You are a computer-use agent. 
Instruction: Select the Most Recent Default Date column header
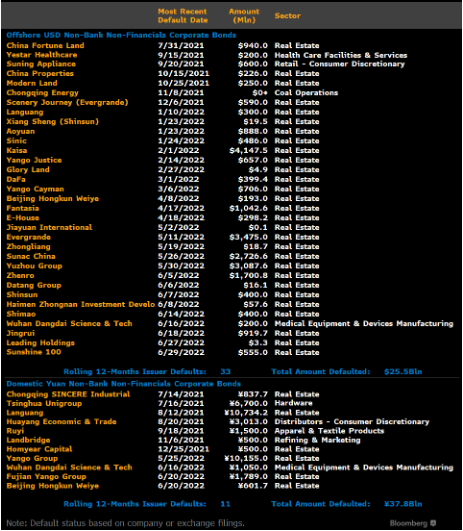pos(183,16)
